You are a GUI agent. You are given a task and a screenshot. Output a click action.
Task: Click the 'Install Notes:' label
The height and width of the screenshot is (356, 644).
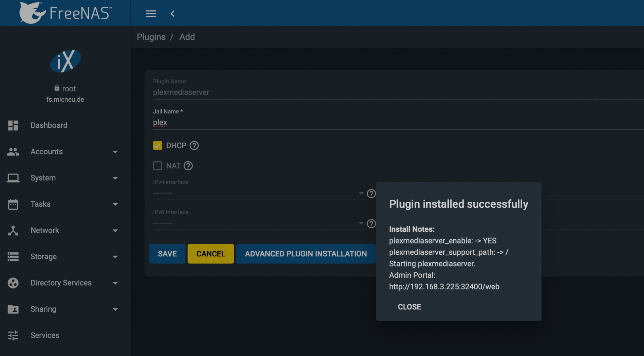click(x=412, y=229)
